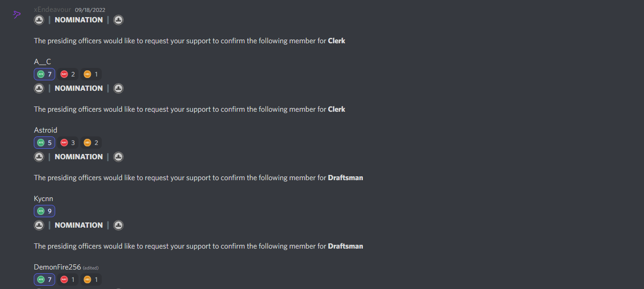Click the DemonFire256 nominee name text
The width and height of the screenshot is (644, 289).
tap(58, 267)
